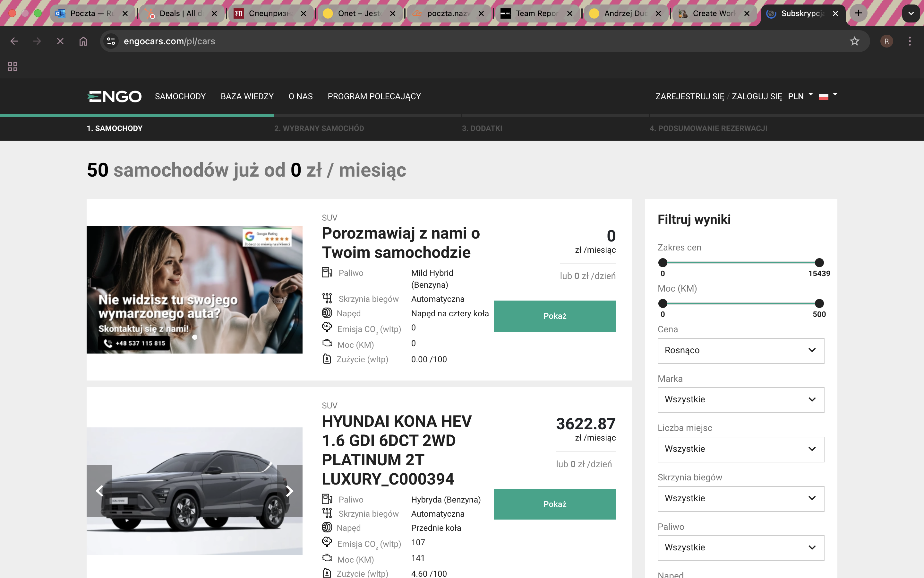Click the Hyundai Kona car photo
Image resolution: width=924 pixels, height=578 pixels.
(x=194, y=491)
